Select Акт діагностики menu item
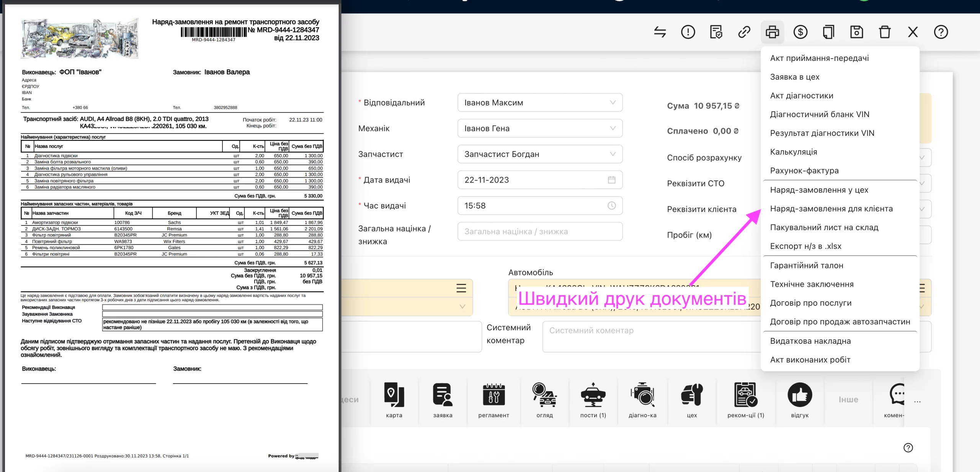 pyautogui.click(x=840, y=96)
